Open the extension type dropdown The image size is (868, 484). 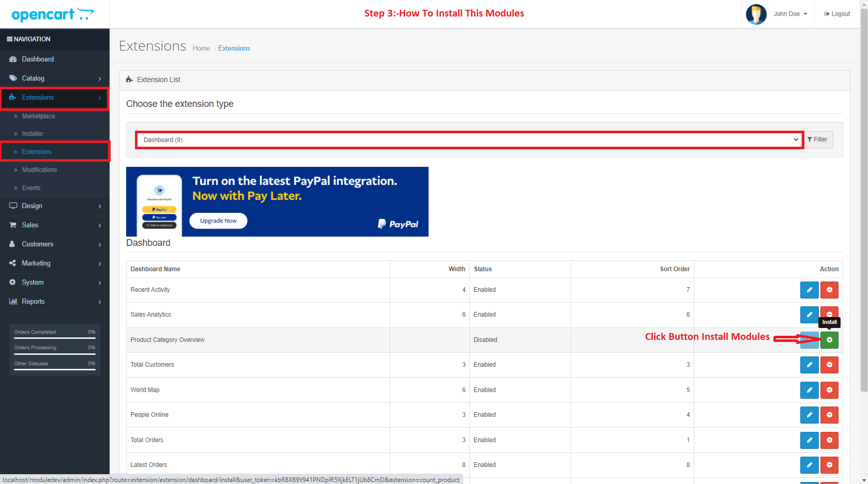469,140
